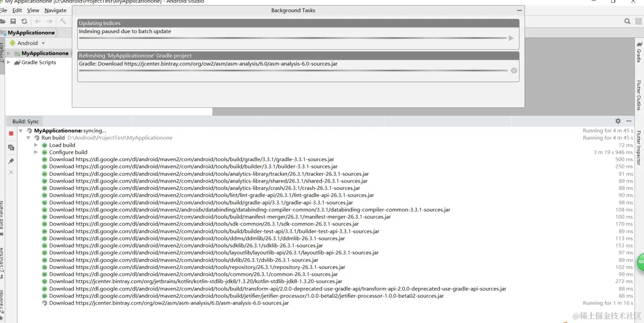
Task: Select Gradle Scripts tree item
Action: click(x=39, y=62)
